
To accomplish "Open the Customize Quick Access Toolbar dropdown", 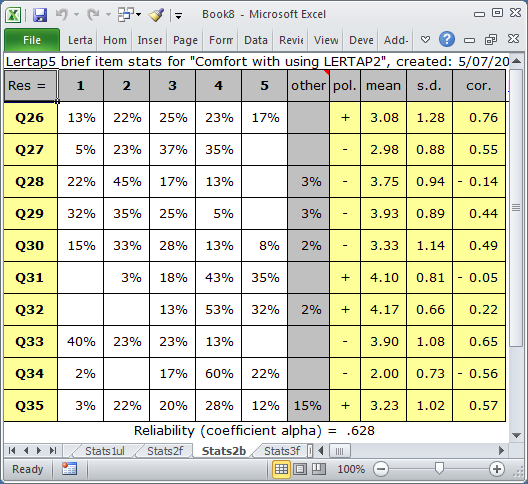I will coord(178,15).
